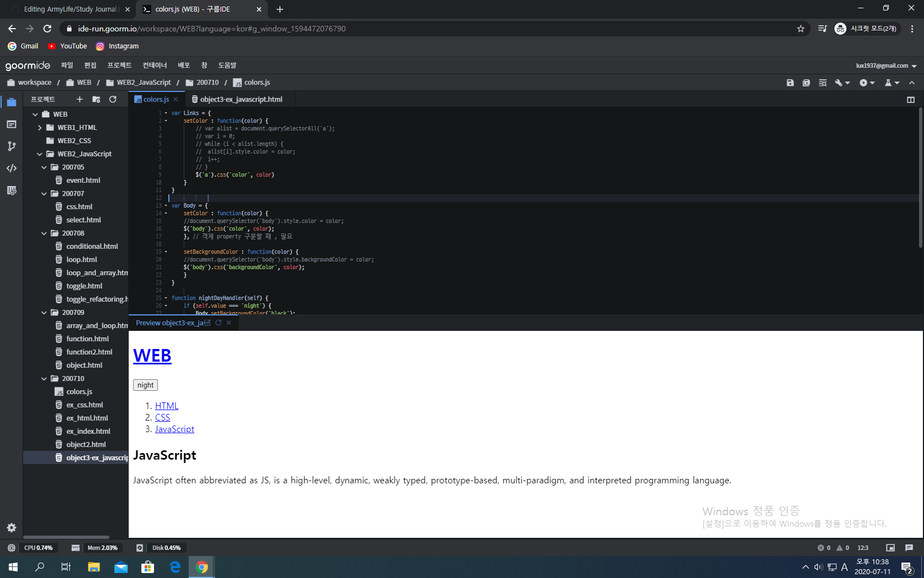Run the project with the play icon
The image size is (924, 578).
[x=864, y=83]
